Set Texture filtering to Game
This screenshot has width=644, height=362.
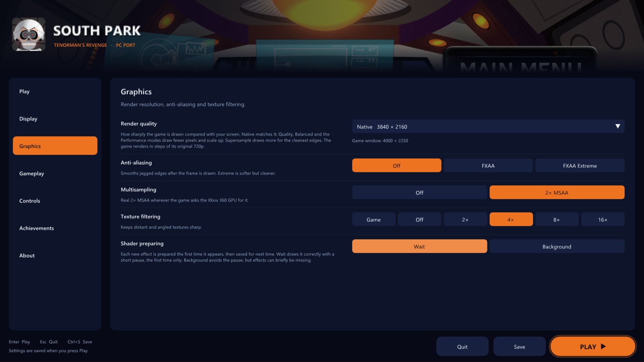click(x=374, y=219)
